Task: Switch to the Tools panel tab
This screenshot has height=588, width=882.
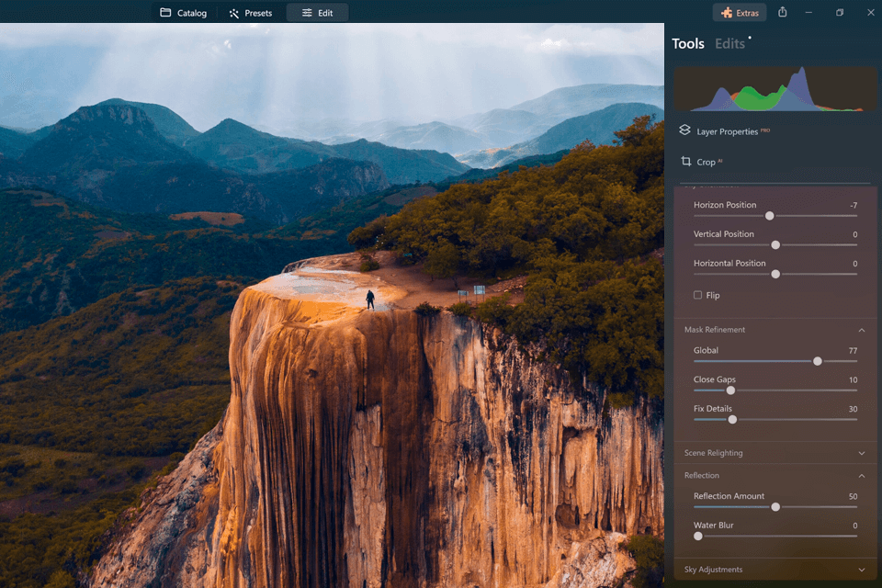Action: coord(688,43)
